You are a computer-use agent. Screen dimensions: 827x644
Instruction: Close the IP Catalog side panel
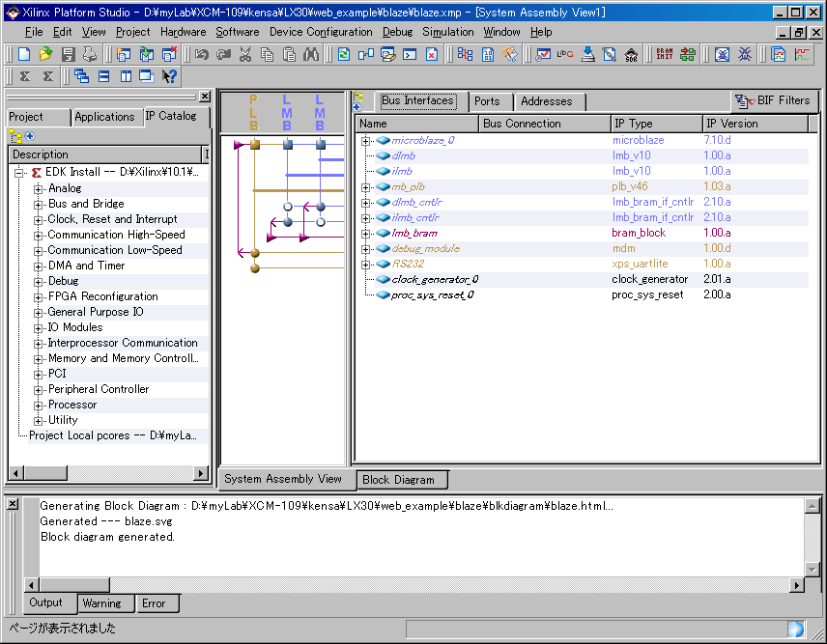(x=205, y=97)
